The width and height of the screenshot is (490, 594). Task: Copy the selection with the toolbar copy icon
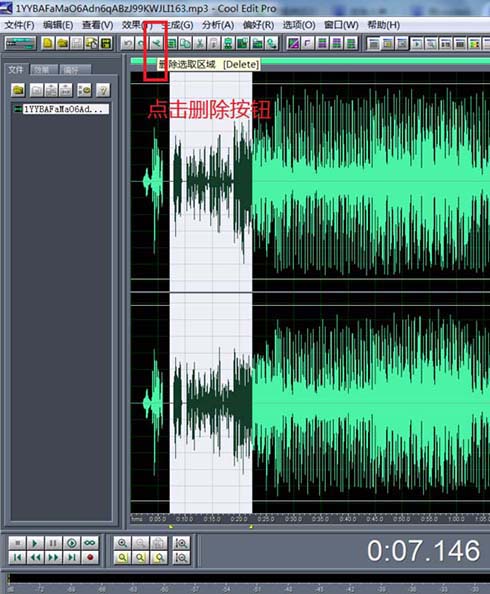[x=185, y=44]
